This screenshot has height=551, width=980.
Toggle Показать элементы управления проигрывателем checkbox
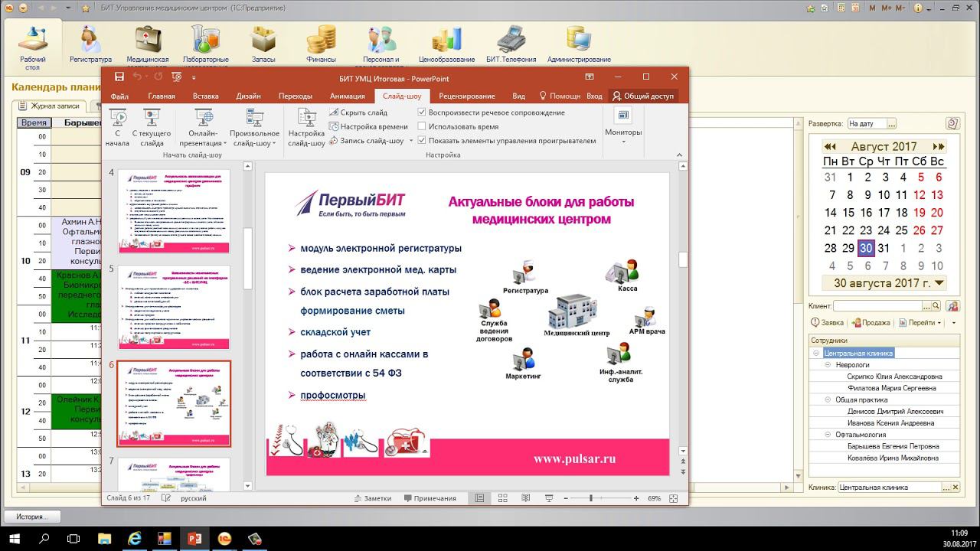tap(422, 141)
